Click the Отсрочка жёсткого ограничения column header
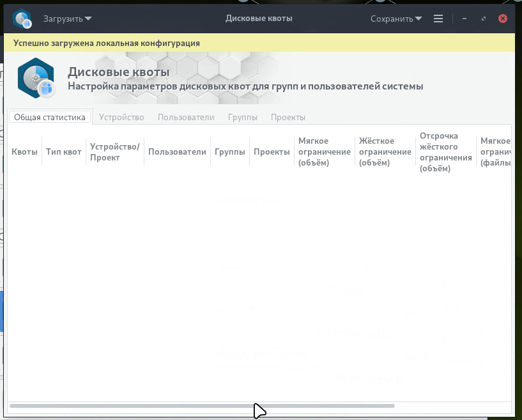Viewport: 522px width, 420px height. pyautogui.click(x=446, y=152)
